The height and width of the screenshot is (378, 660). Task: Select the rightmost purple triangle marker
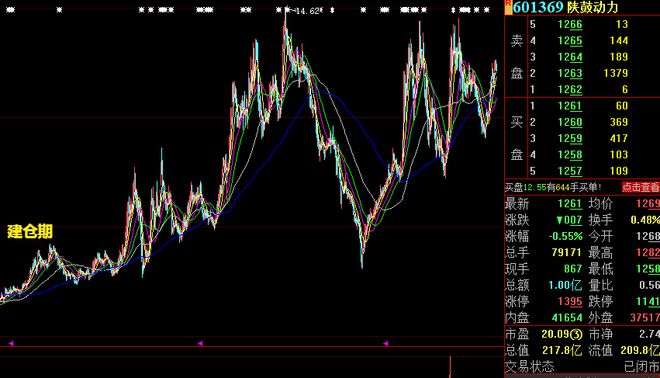[386, 343]
